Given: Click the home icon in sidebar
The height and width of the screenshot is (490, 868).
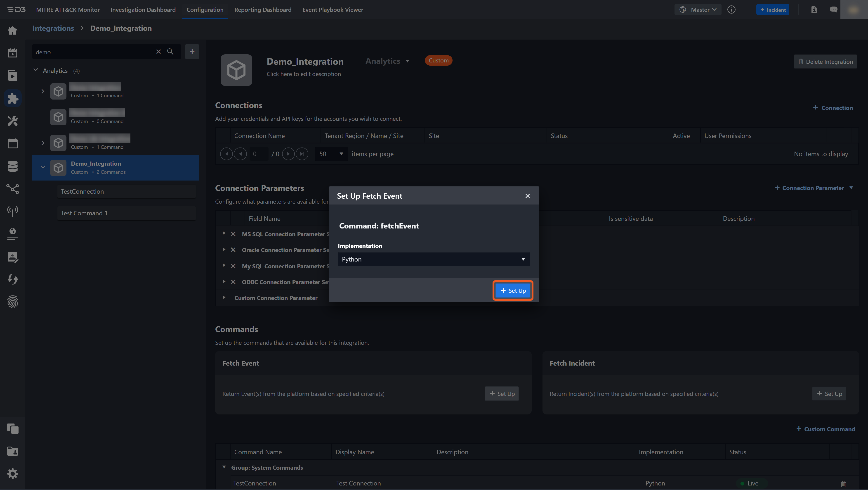Looking at the screenshot, I should (12, 30).
